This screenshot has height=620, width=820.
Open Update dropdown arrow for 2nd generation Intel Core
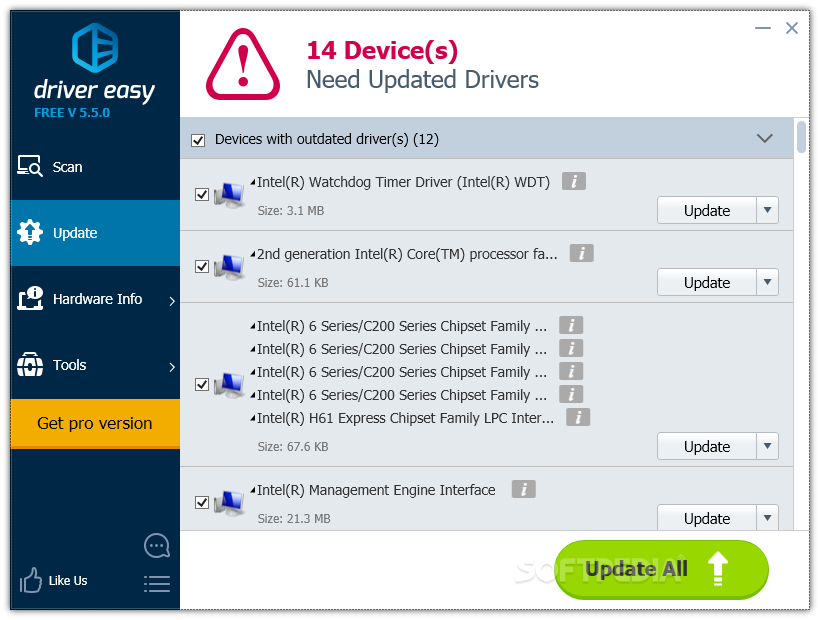click(x=767, y=282)
